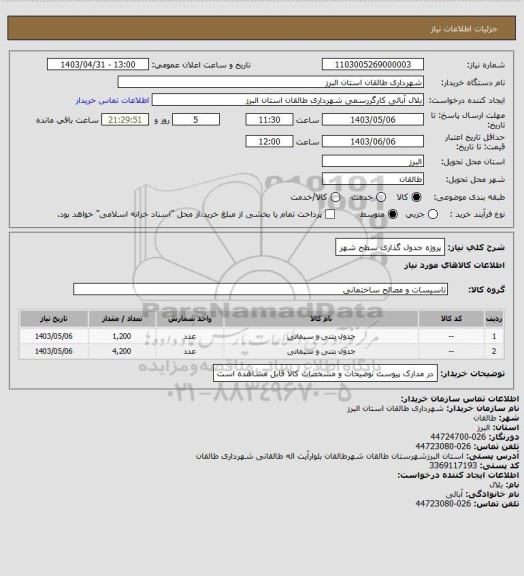Click the quantity cell 1,200
This screenshot has width=524, height=576.
point(122,336)
